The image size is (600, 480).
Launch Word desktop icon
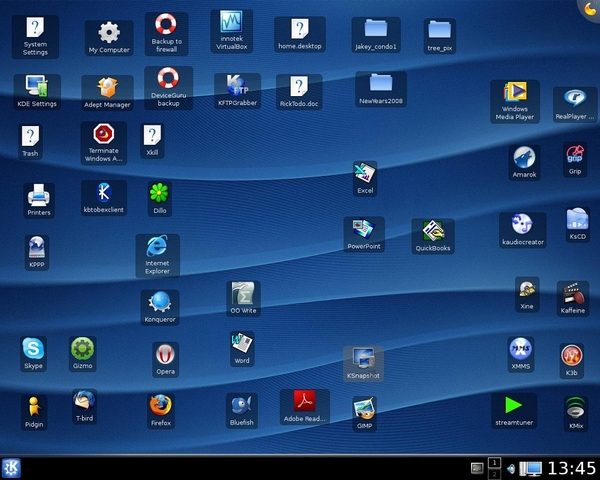[x=242, y=349]
